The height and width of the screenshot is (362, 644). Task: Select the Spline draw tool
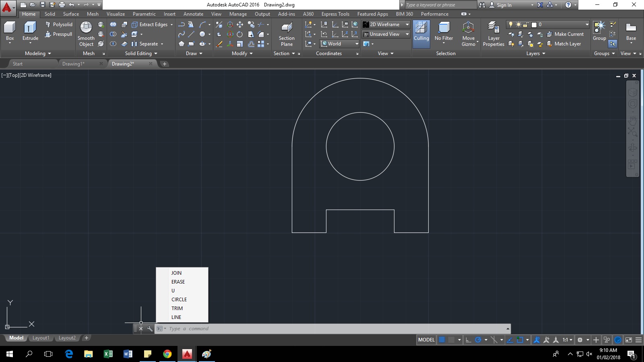[x=182, y=34]
